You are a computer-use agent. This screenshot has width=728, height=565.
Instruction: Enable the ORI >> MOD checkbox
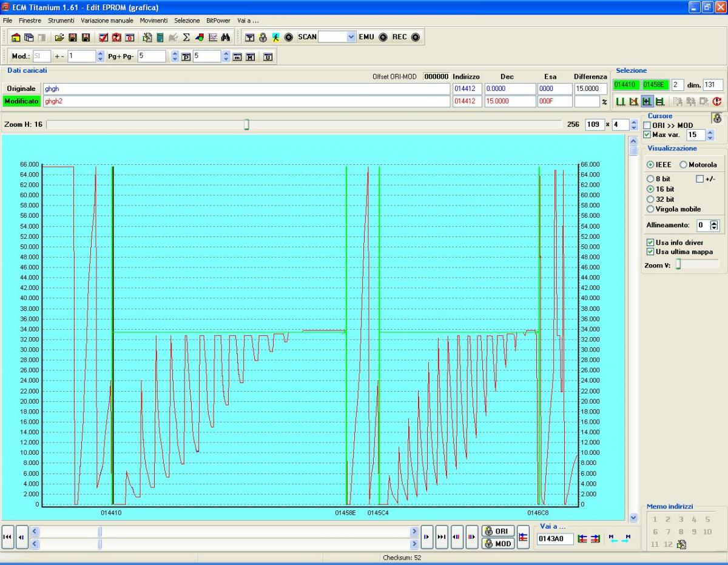647,125
